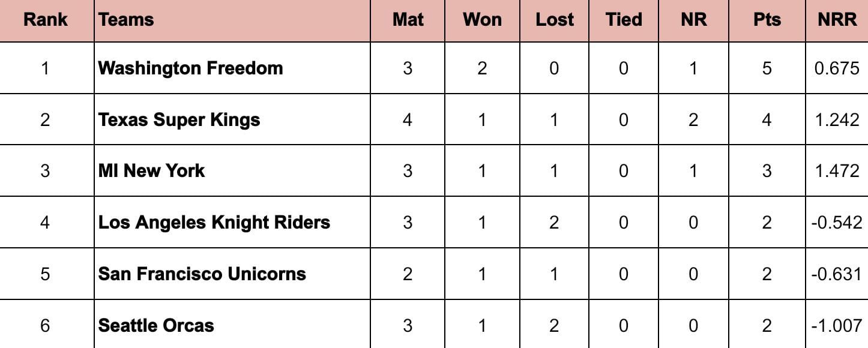Click the Teams column header
The height and width of the screenshot is (348, 868).
click(x=126, y=20)
